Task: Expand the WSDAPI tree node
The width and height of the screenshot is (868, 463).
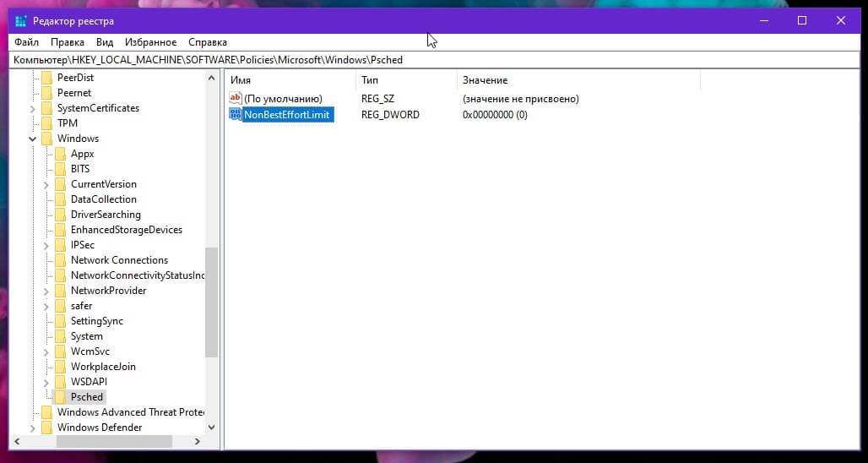Action: (x=46, y=383)
